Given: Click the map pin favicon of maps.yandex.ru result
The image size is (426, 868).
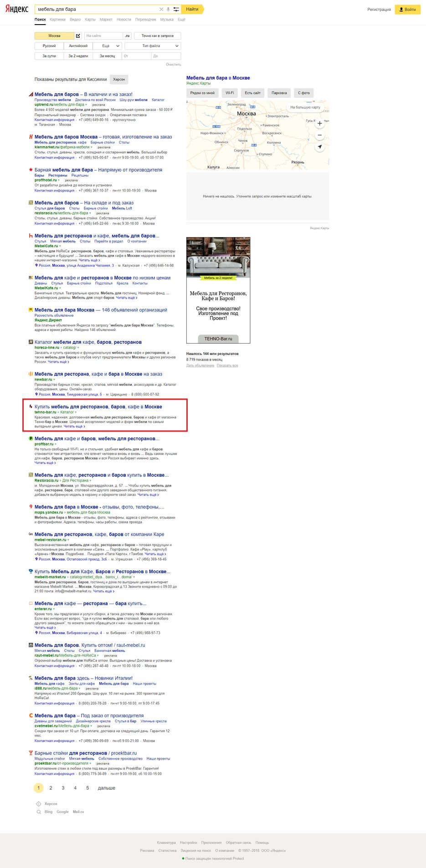Looking at the screenshot, I should [31, 507].
